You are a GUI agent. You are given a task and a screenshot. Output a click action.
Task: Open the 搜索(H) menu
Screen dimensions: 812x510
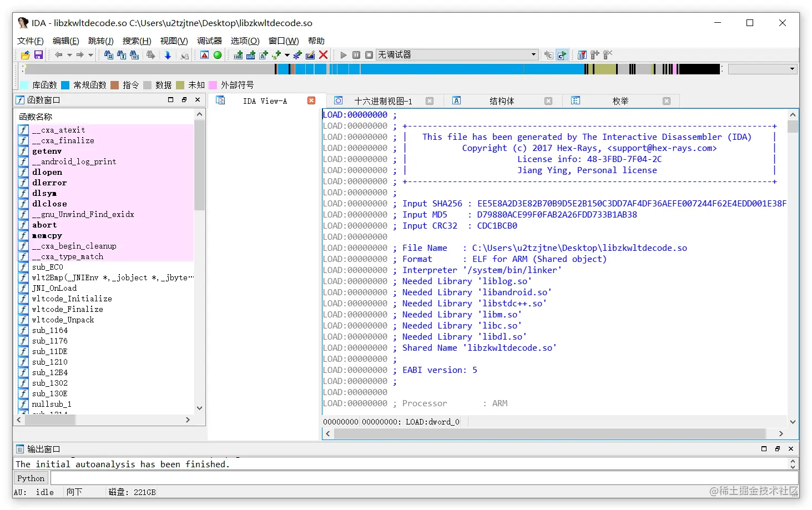pos(137,41)
